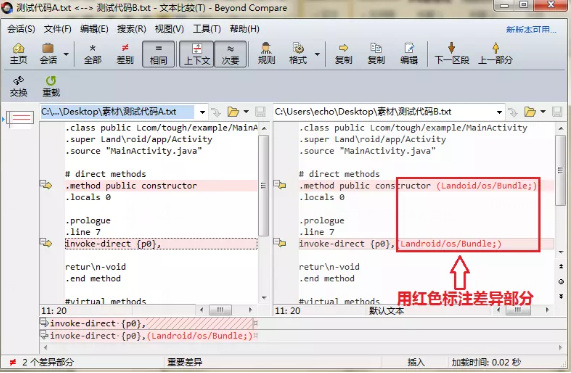Open the 帮助(H) menu
The image size is (571, 373).
[x=244, y=29]
